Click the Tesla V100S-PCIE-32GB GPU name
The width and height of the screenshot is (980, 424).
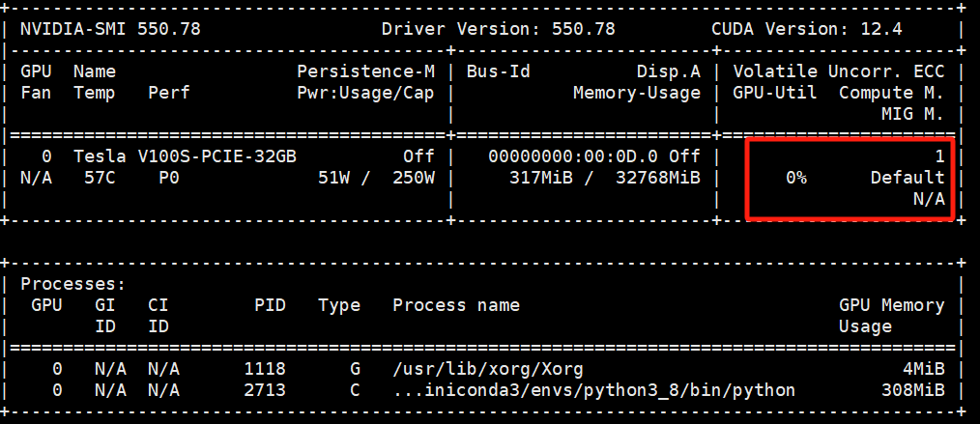coord(185,156)
